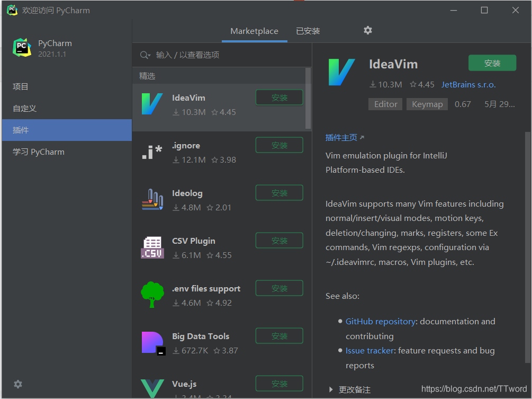Click the CSV Plugin icon
The width and height of the screenshot is (532, 399).
pos(152,247)
